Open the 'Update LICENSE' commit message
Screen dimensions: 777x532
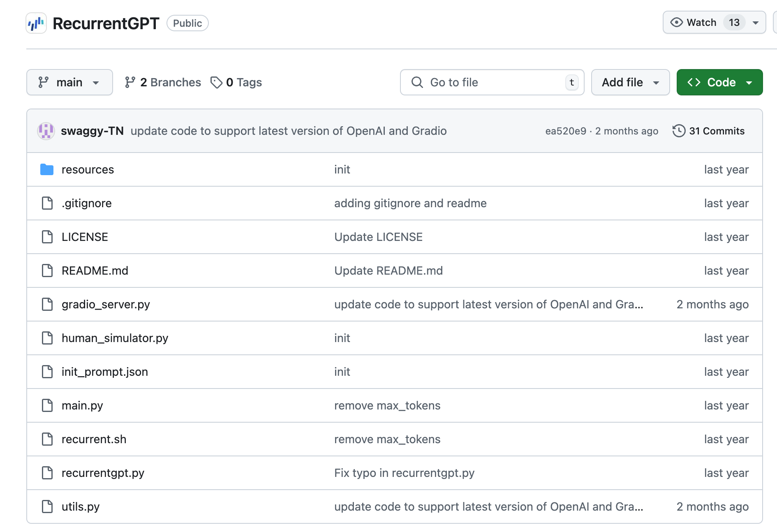click(378, 237)
